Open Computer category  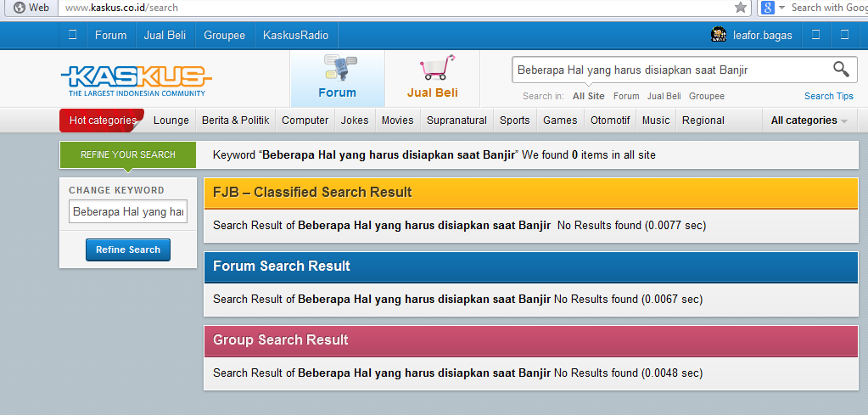pos(305,120)
